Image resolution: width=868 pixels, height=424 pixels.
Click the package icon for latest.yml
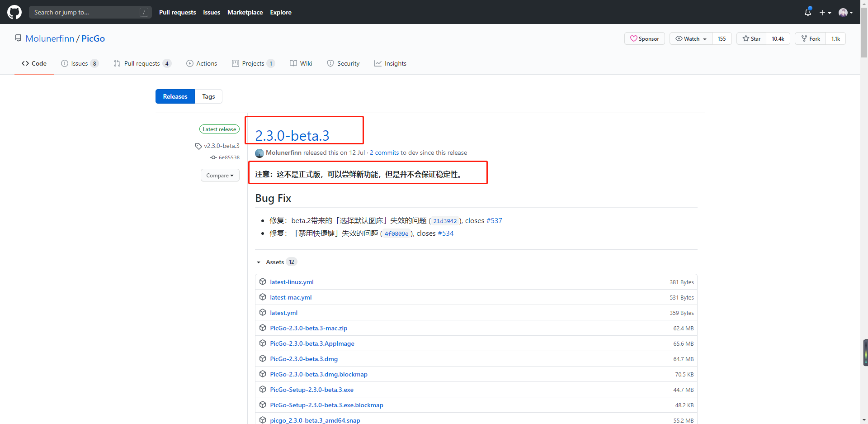click(x=263, y=312)
